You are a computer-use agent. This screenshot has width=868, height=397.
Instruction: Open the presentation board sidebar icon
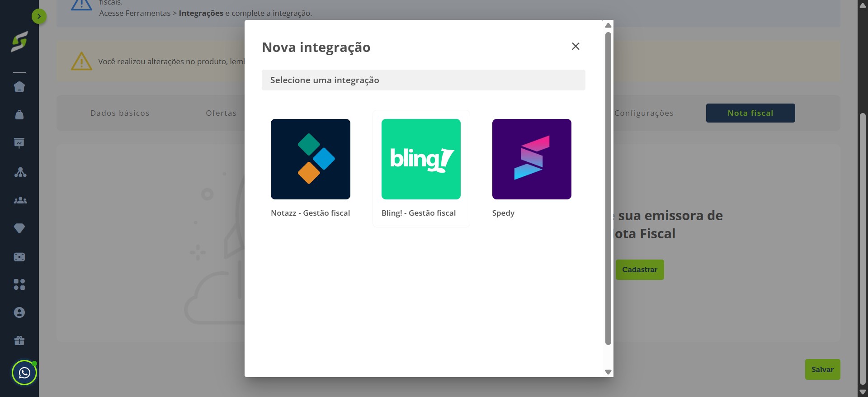pyautogui.click(x=19, y=143)
